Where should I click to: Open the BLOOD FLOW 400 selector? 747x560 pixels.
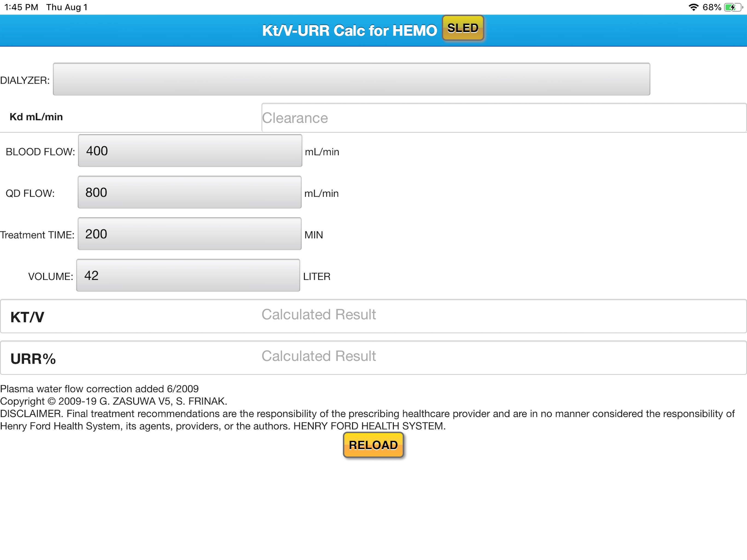point(190,151)
